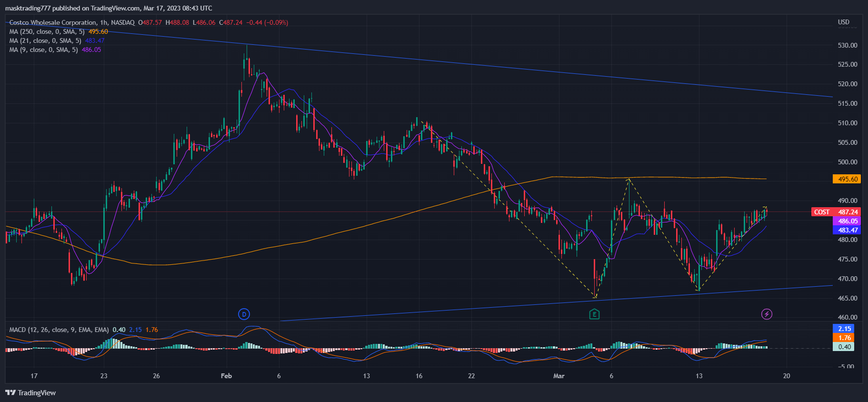
Task: Select the orange 495.60 MA price label
Action: click(x=847, y=179)
